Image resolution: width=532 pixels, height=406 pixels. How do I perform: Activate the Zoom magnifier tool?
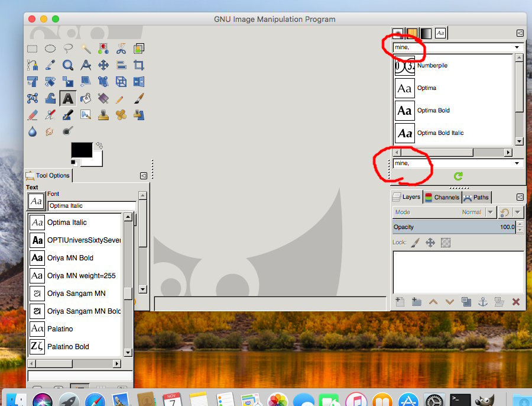tap(68, 65)
